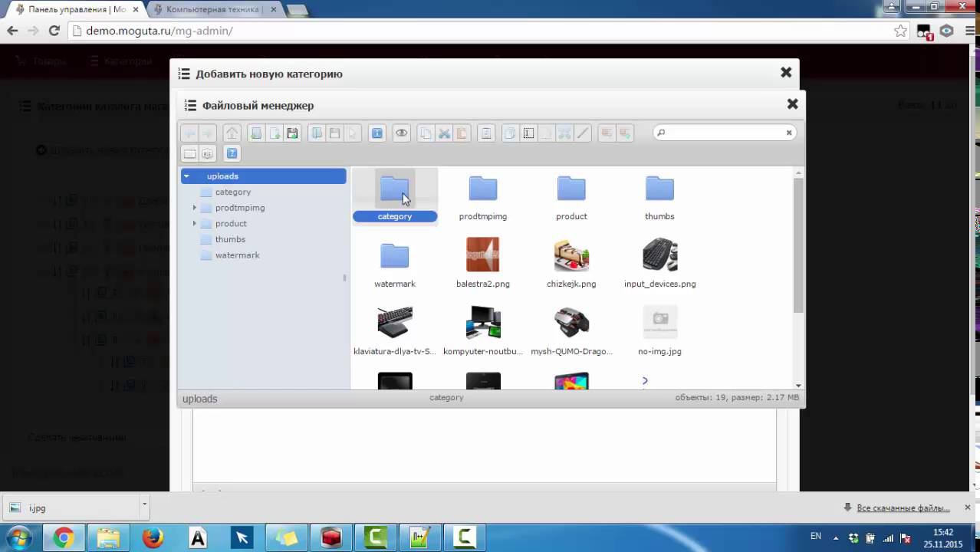Click the open folder toolbar icon

316,133
